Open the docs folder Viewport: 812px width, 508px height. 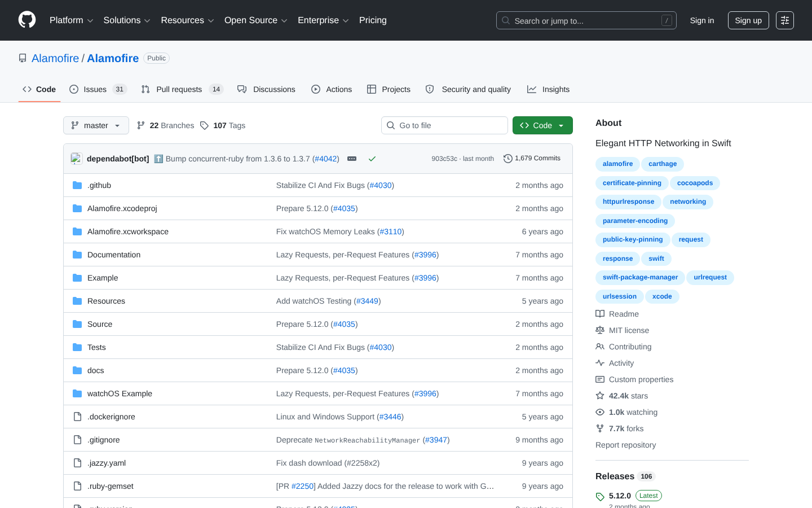coord(96,370)
